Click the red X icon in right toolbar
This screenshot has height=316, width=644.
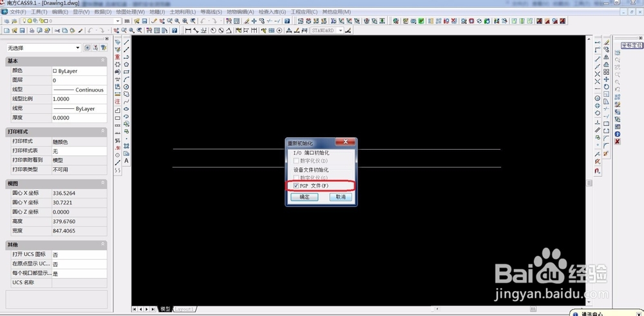pos(618,141)
